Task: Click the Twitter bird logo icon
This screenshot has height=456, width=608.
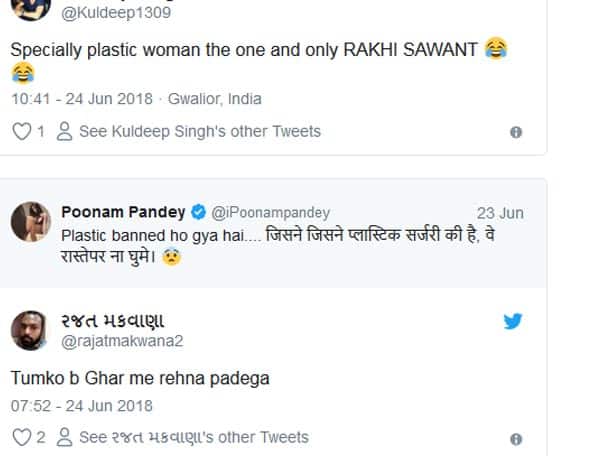Action: tap(513, 321)
